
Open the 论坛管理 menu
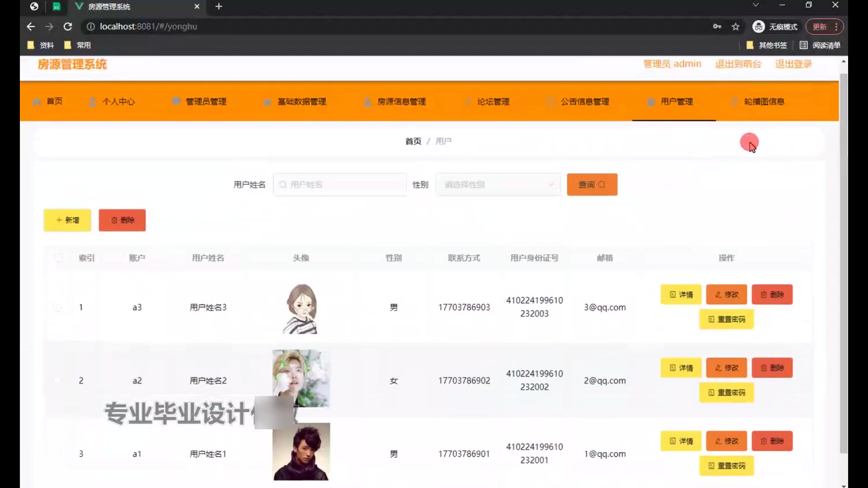pos(487,101)
